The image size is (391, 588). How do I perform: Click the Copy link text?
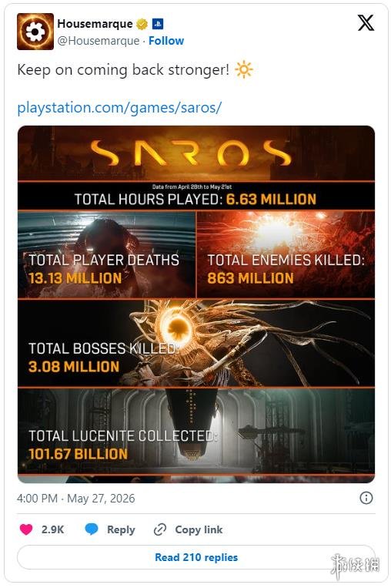[x=199, y=529]
